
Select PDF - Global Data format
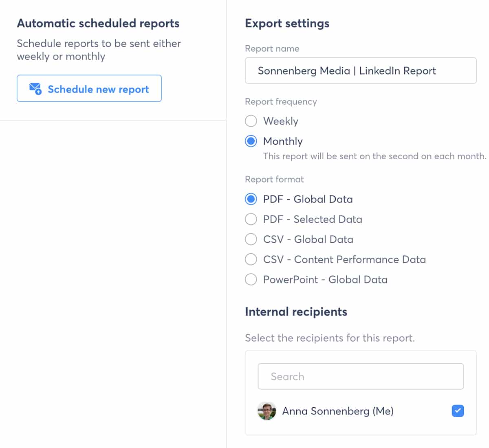(x=251, y=199)
